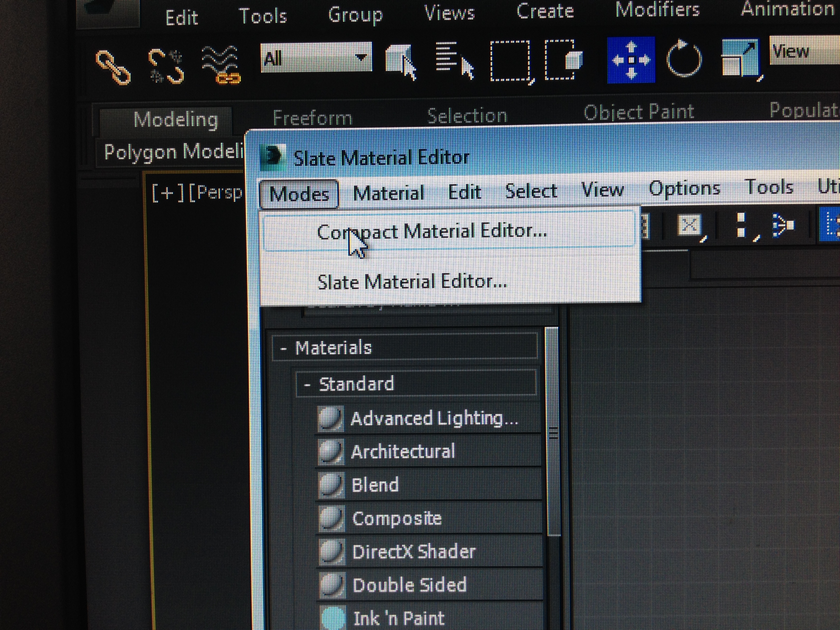
Task: Click the Composite material sphere icon
Action: coord(332,519)
